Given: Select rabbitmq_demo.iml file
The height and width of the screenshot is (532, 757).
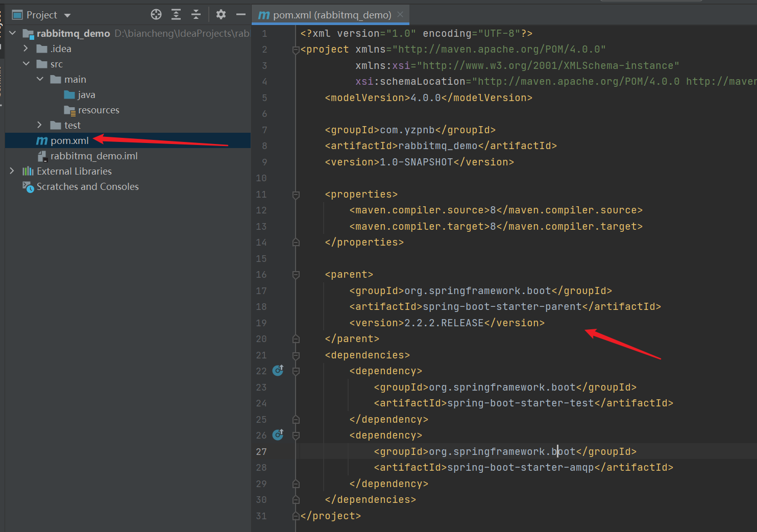Looking at the screenshot, I should pos(87,156).
